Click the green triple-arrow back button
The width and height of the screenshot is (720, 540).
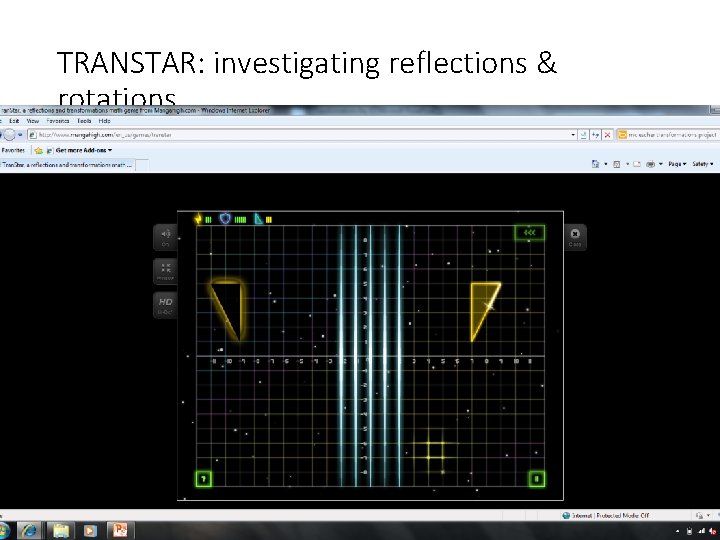(529, 232)
